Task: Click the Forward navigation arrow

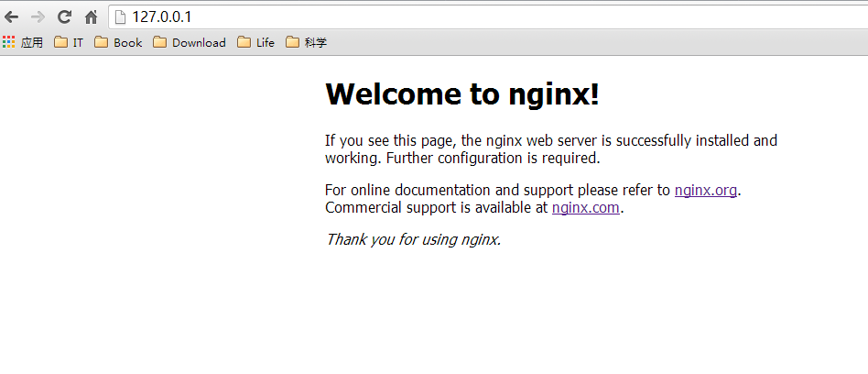Action: 38,16
